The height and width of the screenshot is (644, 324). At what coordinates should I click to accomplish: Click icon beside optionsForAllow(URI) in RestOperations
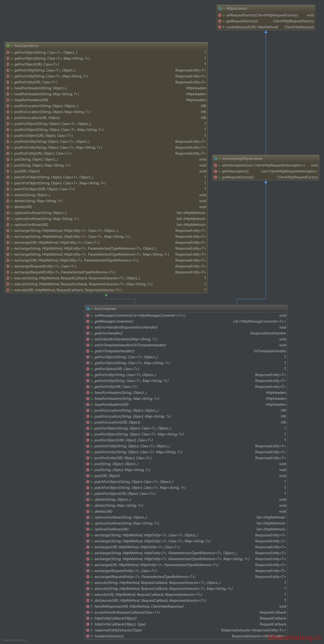point(8,225)
